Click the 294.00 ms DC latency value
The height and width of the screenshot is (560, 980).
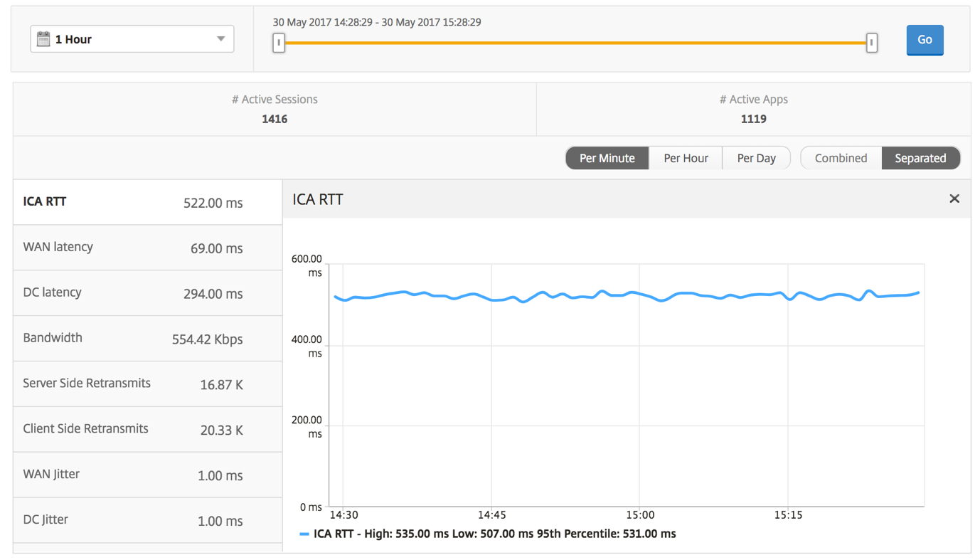pyautogui.click(x=213, y=294)
